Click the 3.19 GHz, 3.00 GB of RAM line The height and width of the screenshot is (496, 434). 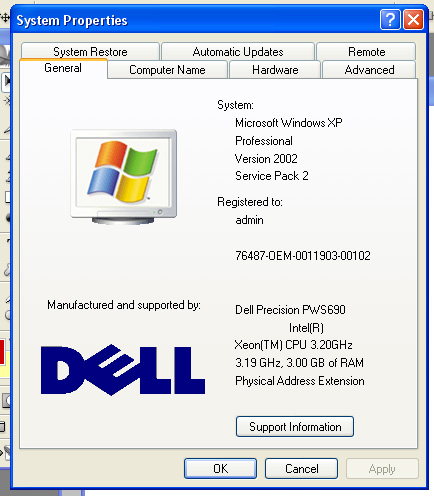tap(299, 363)
